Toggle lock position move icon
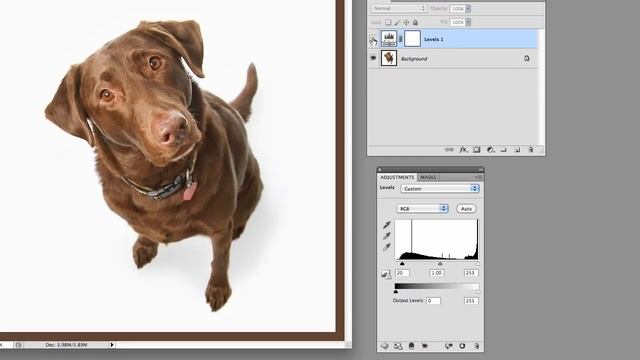This screenshot has width=640, height=360. click(406, 22)
